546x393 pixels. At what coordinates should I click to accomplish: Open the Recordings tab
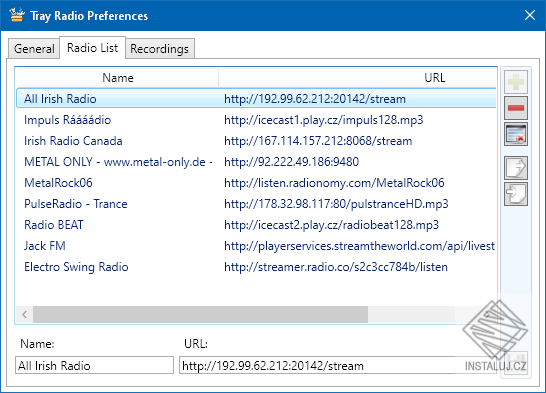coord(159,48)
